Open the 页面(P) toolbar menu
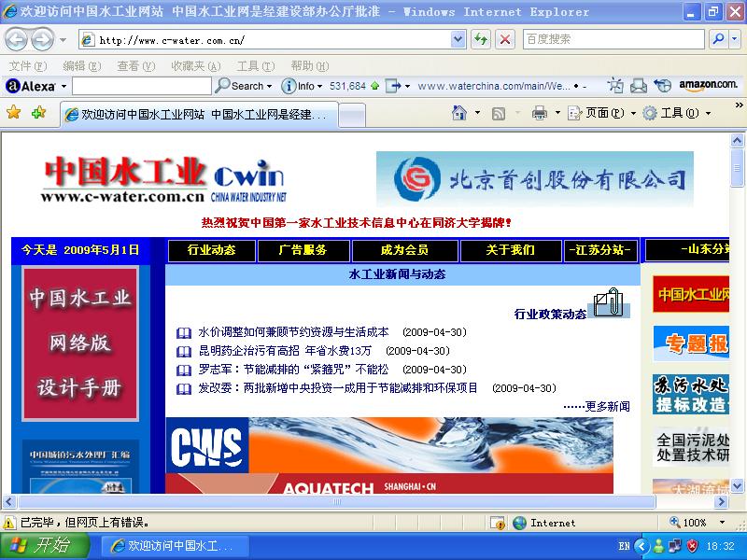 click(x=601, y=113)
